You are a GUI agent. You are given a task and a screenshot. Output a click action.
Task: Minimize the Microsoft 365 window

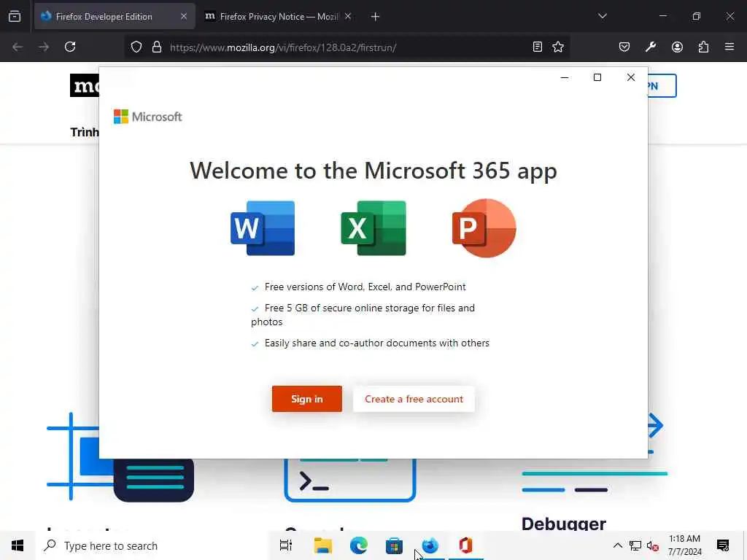[x=565, y=77]
